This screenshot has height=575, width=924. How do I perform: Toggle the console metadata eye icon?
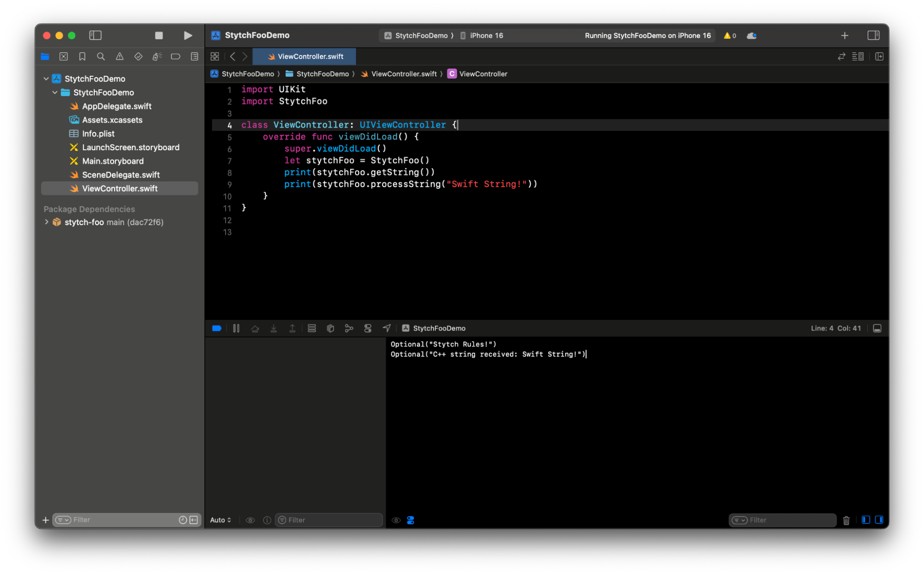pos(396,520)
